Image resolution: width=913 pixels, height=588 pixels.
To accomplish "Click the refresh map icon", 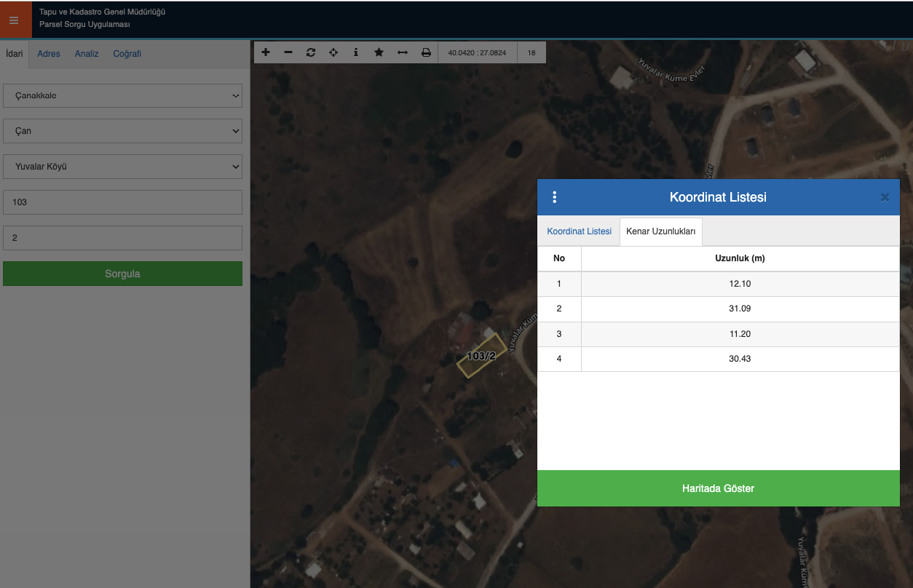I will [311, 52].
